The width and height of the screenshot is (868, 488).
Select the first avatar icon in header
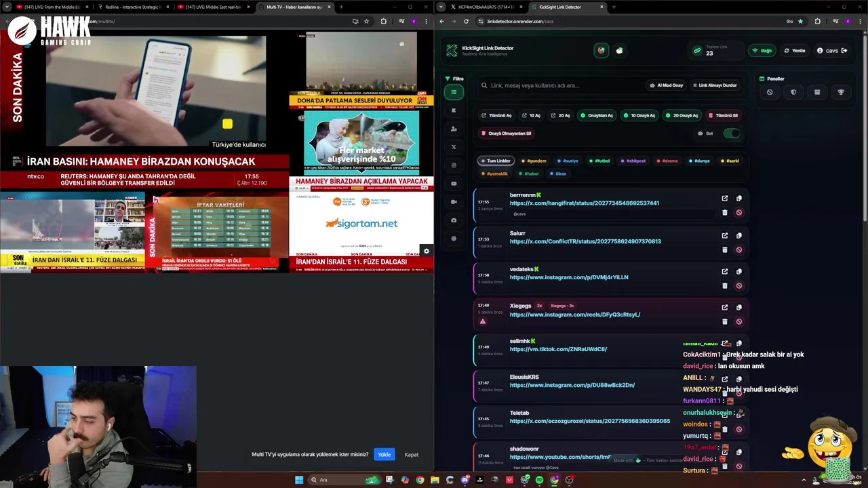click(x=601, y=51)
